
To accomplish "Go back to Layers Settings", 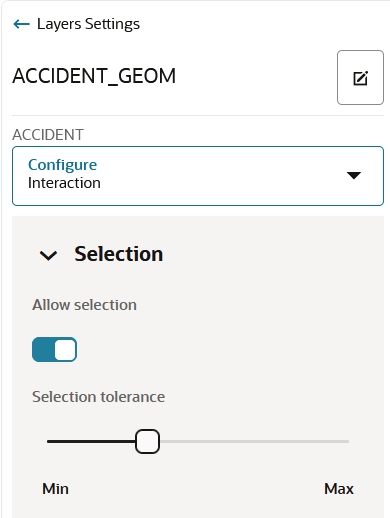I will tap(88, 24).
